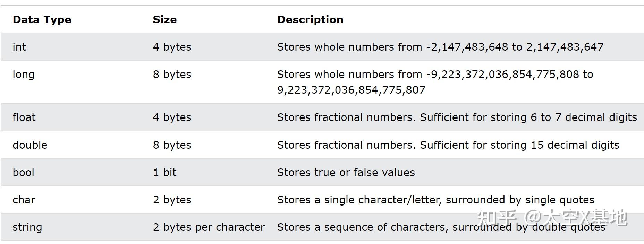Click the Zhihu "知乎" watermark text
The height and width of the screenshot is (244, 644).
[497, 218]
